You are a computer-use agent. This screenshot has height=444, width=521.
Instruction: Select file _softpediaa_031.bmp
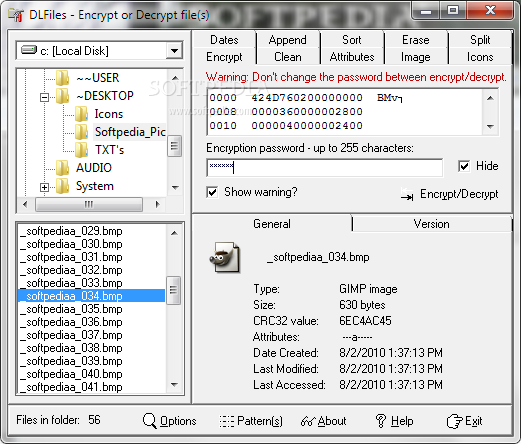(91, 257)
